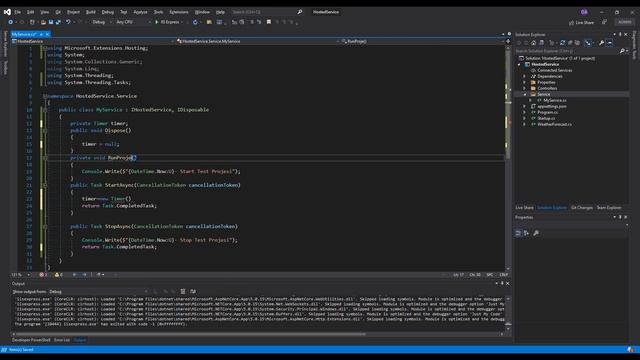
Task: Click the Undo toolbar icon
Action: [x=69, y=22]
